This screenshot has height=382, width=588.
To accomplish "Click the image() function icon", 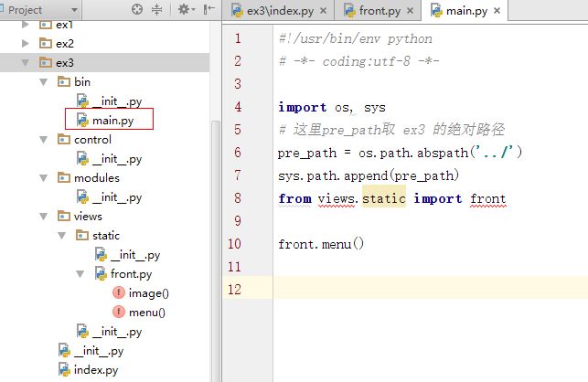I will click(119, 292).
